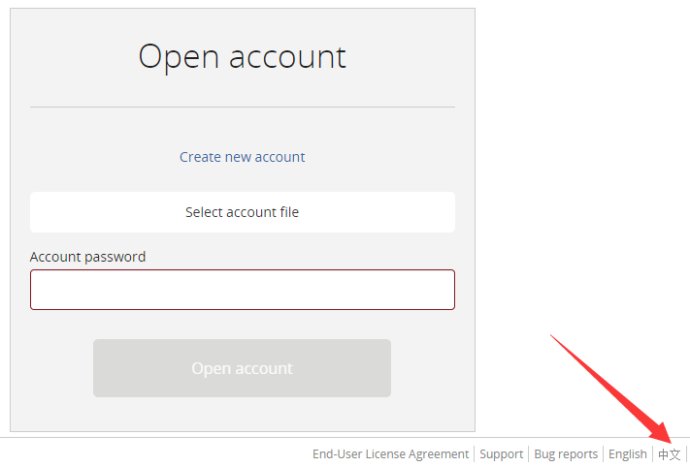Screen dimensions: 690x467
Task: Click the greyed-out Open account button
Action: tap(242, 368)
